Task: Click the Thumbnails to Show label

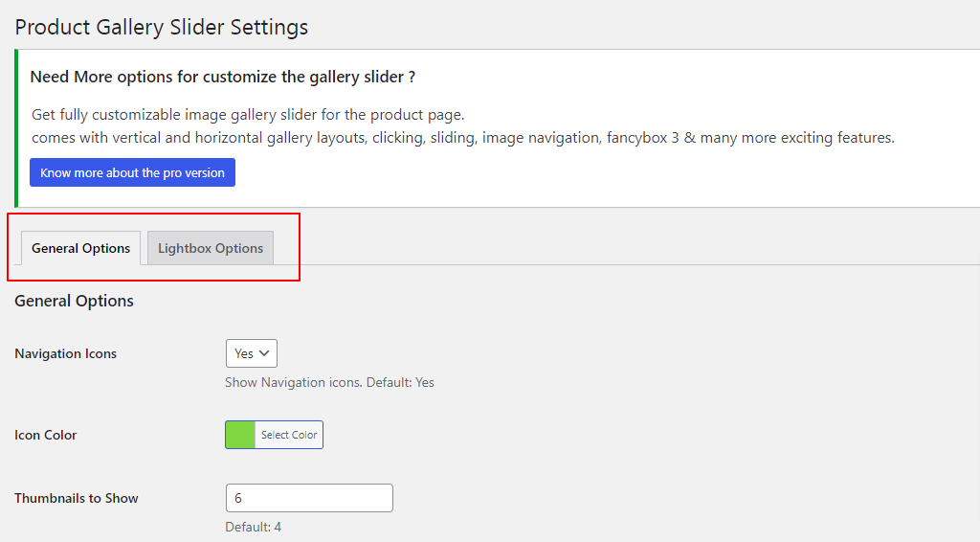Action: coord(77,498)
